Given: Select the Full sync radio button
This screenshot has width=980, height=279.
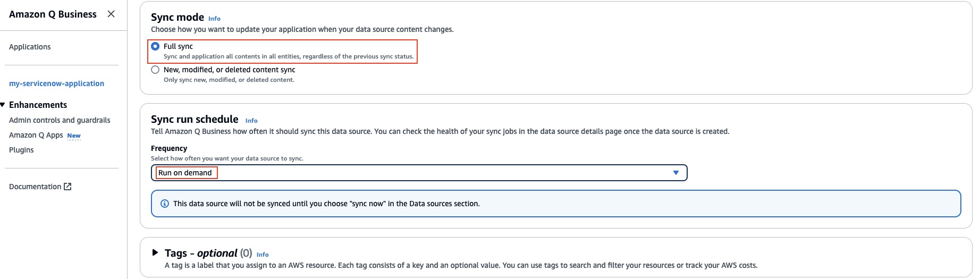Looking at the screenshot, I should [x=155, y=46].
